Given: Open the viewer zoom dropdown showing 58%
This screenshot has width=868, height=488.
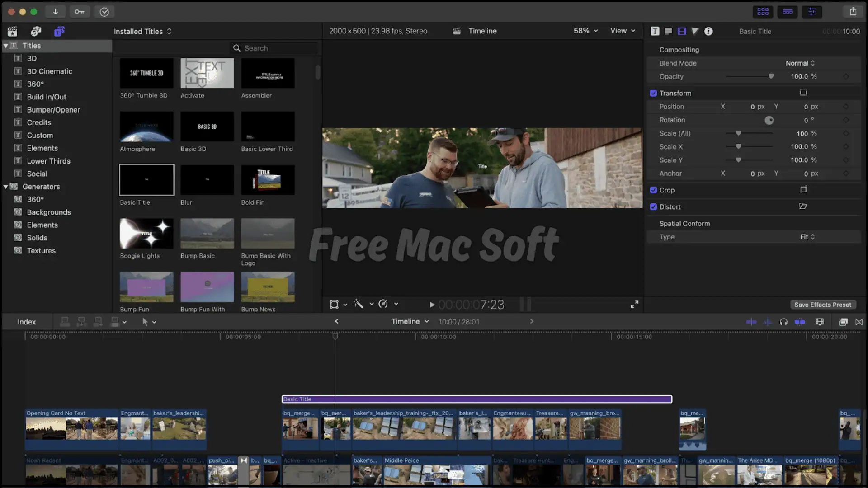Looking at the screenshot, I should [x=584, y=31].
